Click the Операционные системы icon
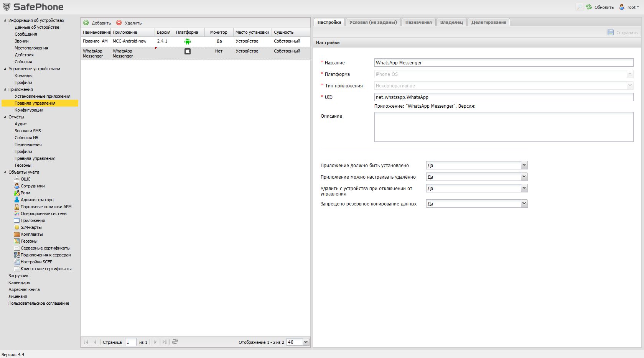644x358 pixels. [x=17, y=213]
